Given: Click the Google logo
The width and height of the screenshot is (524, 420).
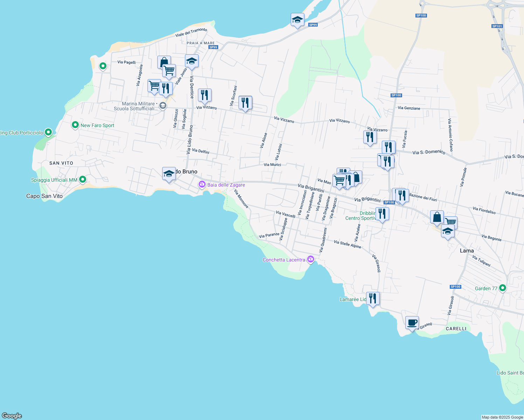Looking at the screenshot, I should pos(12,415).
